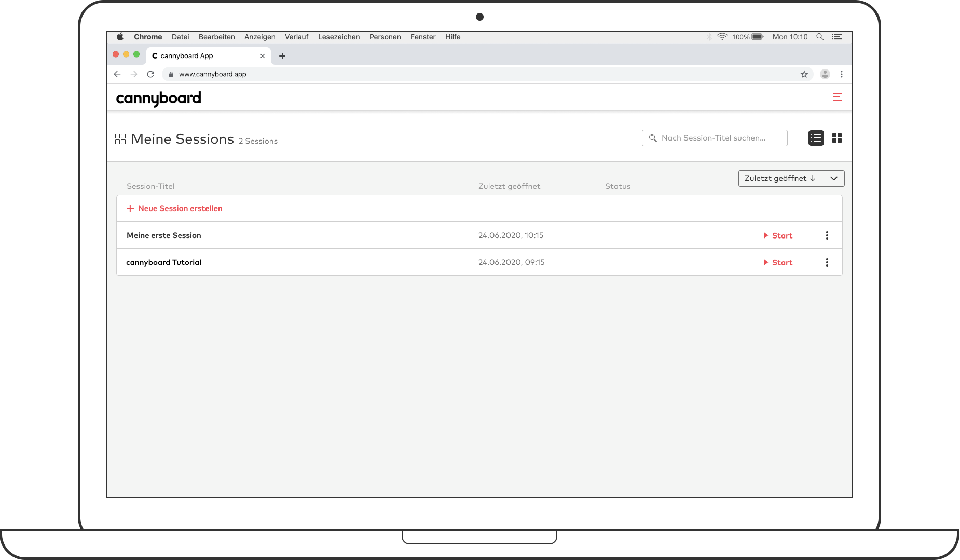Start cannyboard Tutorial session
Screen dimensions: 960x560
(x=778, y=262)
